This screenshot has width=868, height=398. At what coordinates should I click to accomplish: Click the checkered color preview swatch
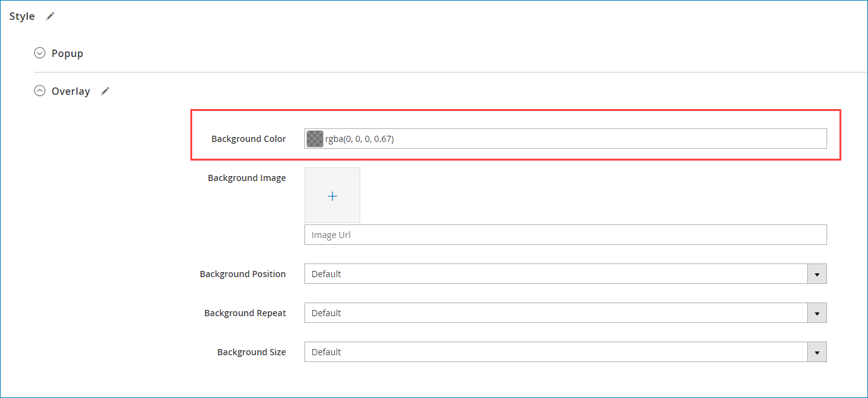click(314, 138)
